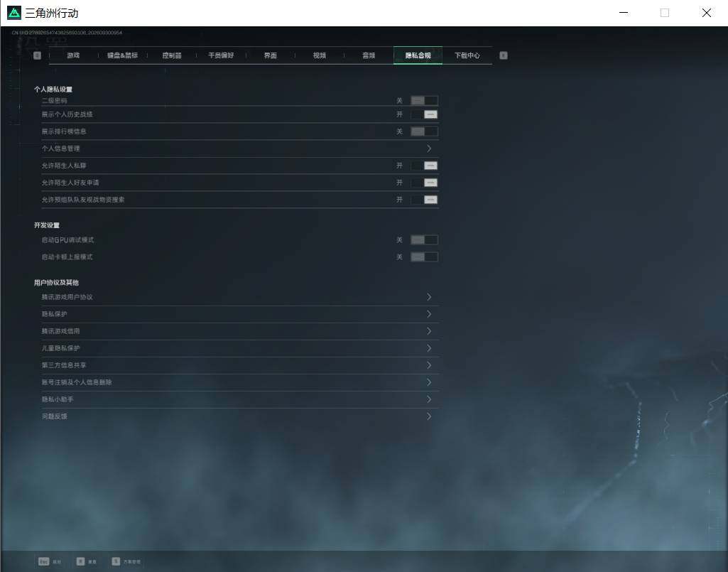Open 隐私小助手 chevron arrow
The width and height of the screenshot is (728, 572).
(x=429, y=399)
